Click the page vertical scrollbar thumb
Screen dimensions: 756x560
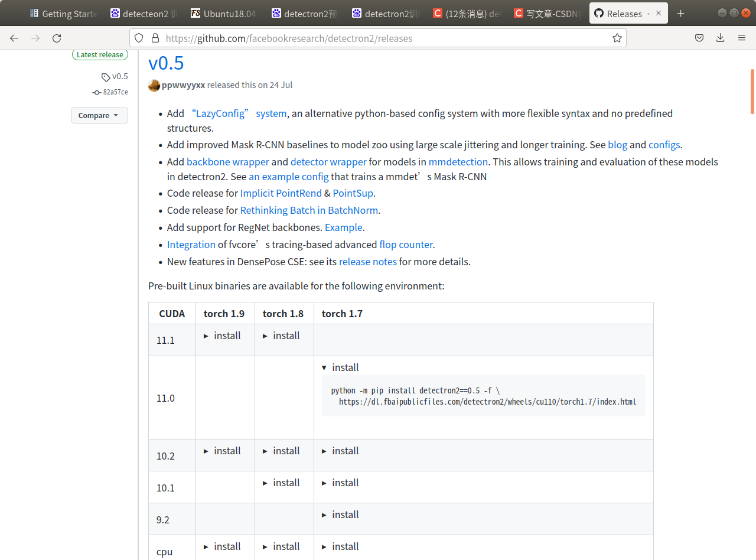pyautogui.click(x=752, y=92)
